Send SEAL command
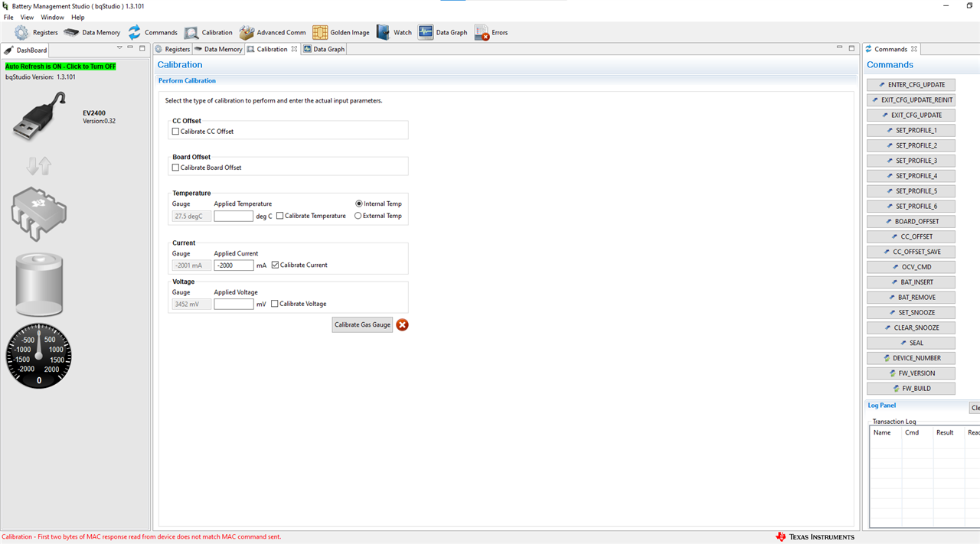Viewport: 980px width, 544px height. [911, 343]
